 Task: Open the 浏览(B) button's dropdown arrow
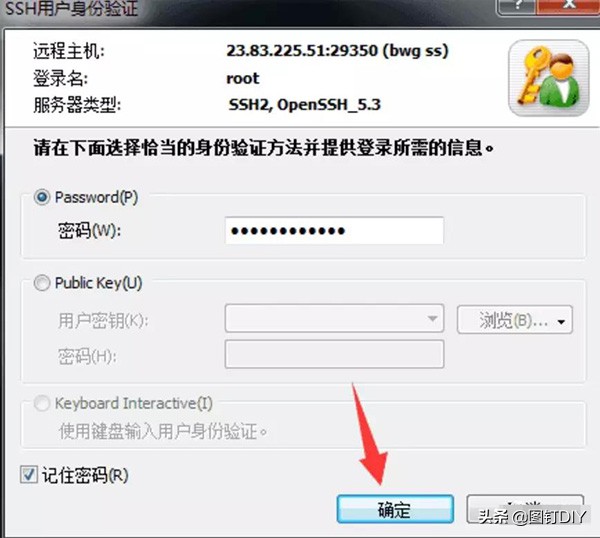click(x=561, y=322)
